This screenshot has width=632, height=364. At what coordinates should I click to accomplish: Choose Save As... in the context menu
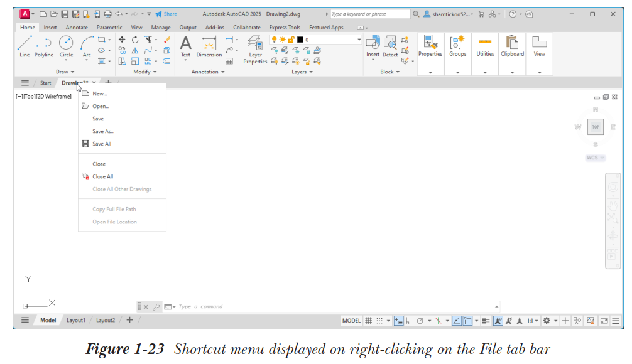pos(122,131)
